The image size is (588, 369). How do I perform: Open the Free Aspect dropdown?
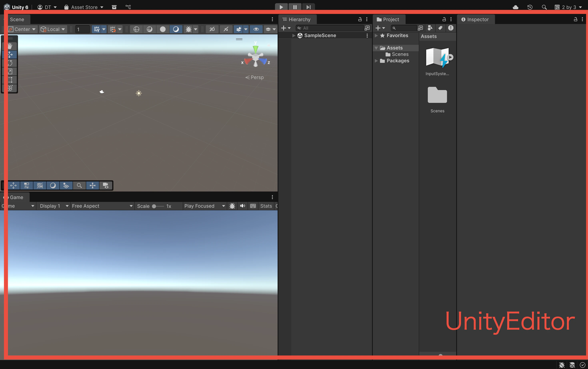tap(102, 206)
